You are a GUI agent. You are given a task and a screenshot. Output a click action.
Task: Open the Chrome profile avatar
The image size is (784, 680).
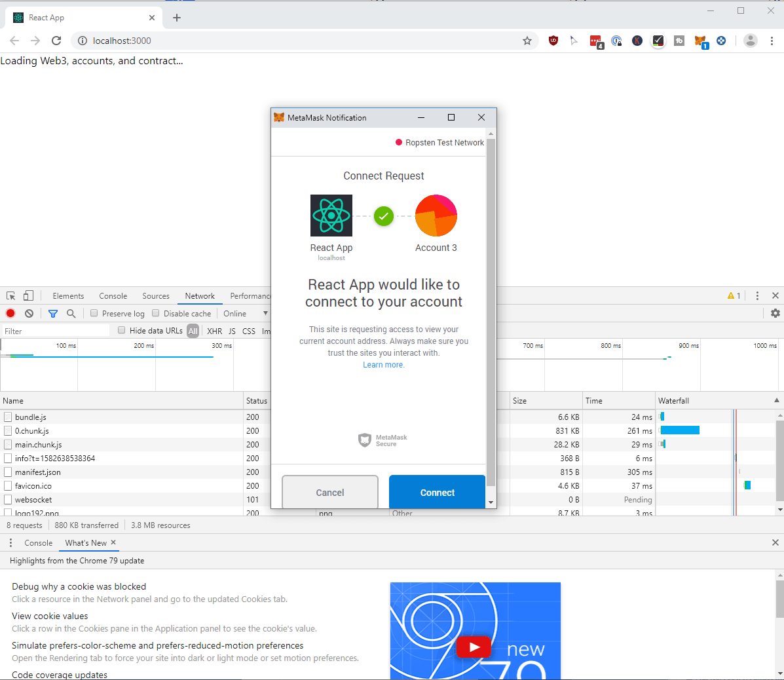coord(750,41)
